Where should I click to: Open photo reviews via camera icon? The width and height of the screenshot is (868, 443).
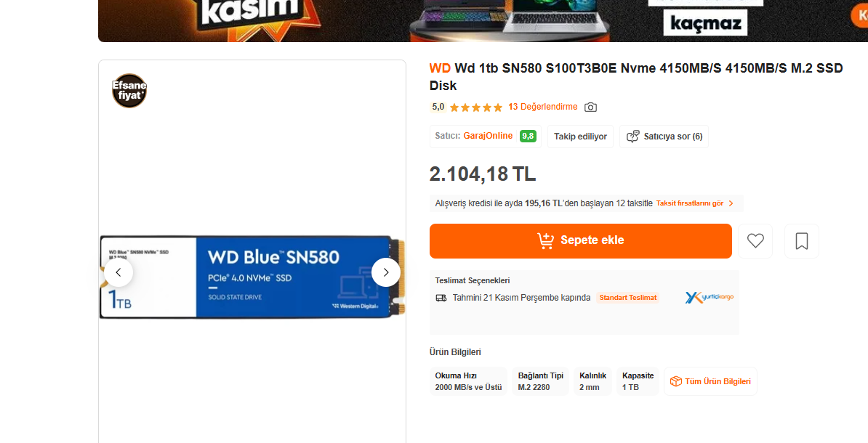[590, 107]
